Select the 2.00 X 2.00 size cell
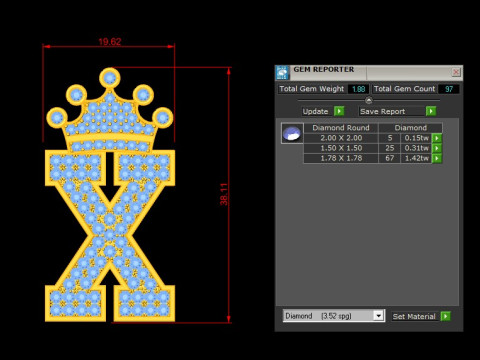480x360 pixels. coord(341,138)
